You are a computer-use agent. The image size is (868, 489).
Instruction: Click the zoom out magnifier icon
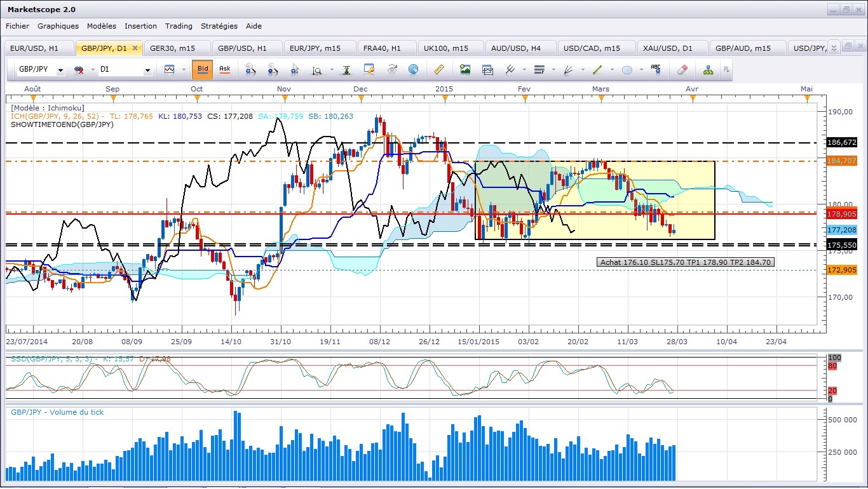(x=273, y=70)
